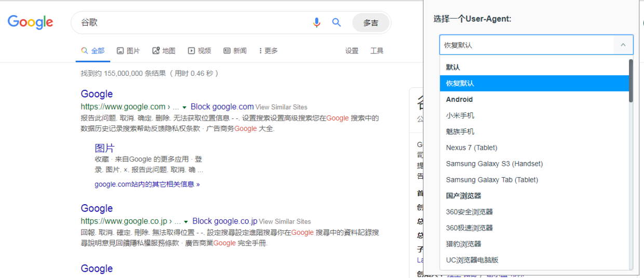Click View Similar Sites for google.co.jp
The width and height of the screenshot is (644, 278).
[285, 221]
